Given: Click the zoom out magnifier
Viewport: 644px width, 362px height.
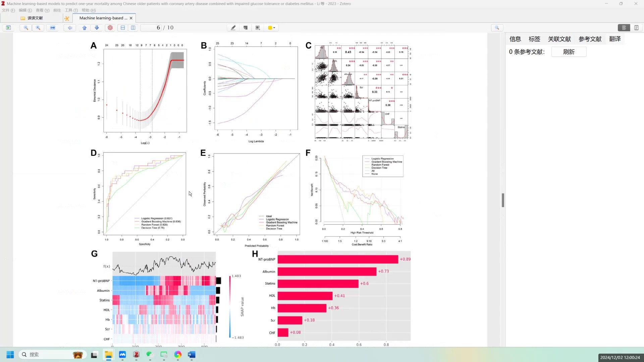Looking at the screenshot, I should (26, 28).
